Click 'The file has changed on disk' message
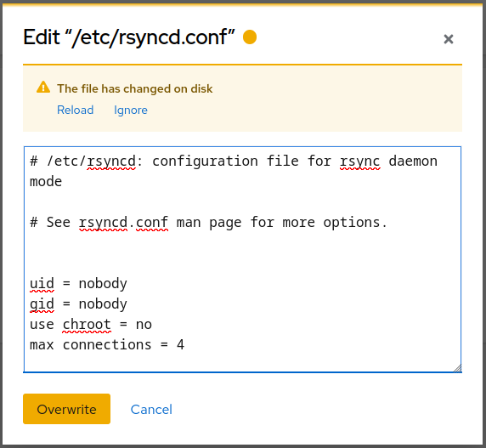The image size is (486, 448). pos(135,89)
